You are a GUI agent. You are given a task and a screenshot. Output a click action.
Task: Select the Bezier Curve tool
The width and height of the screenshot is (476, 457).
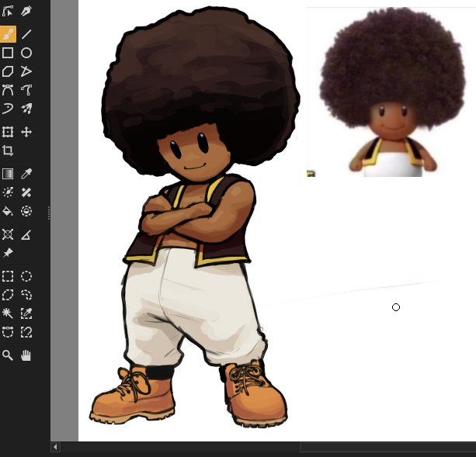pos(8,90)
